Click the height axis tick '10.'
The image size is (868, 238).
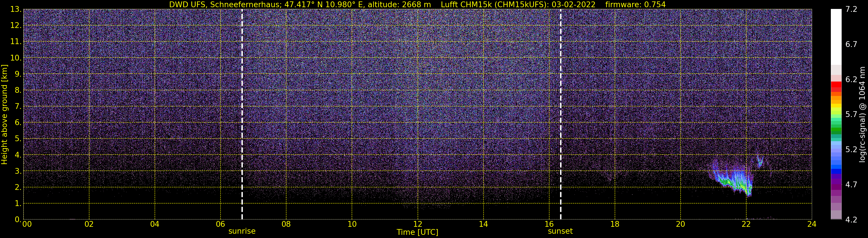(x=16, y=58)
